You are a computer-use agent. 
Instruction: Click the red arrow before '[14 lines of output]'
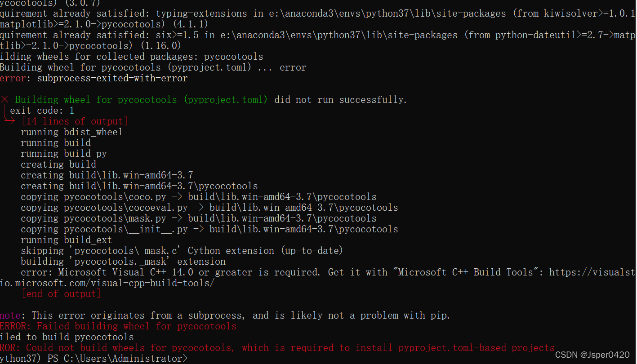(10, 121)
